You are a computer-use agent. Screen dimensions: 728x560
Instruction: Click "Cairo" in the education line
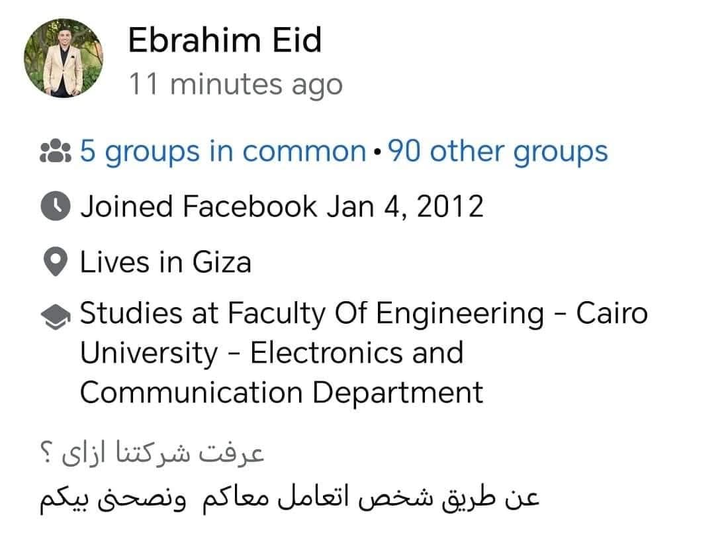pos(612,312)
